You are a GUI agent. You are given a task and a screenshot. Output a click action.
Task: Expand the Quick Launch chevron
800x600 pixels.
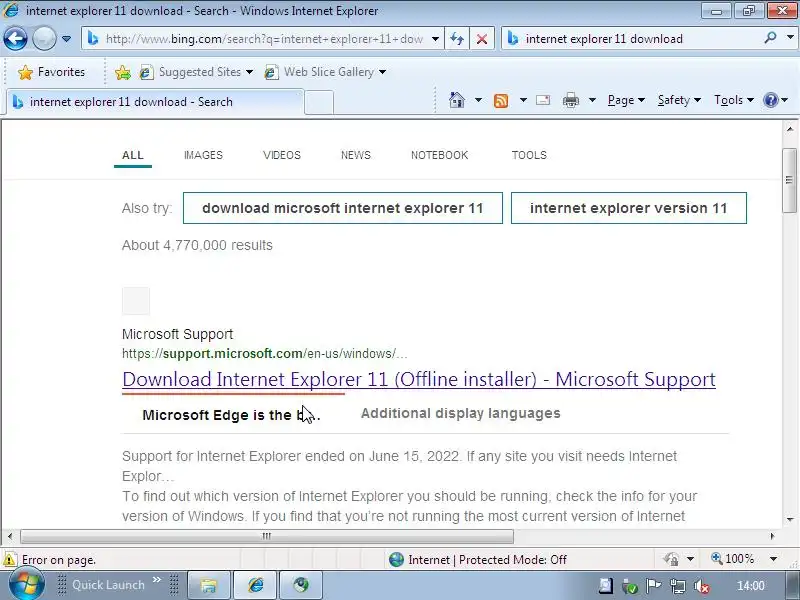click(157, 580)
